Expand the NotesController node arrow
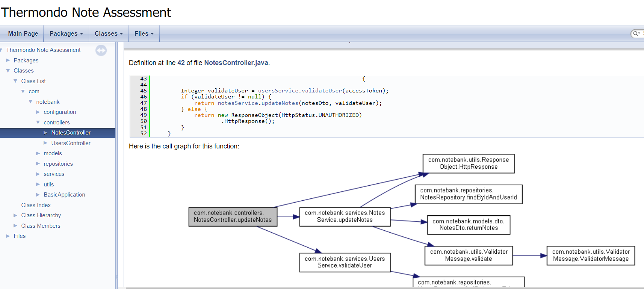644x289 pixels. click(45, 133)
